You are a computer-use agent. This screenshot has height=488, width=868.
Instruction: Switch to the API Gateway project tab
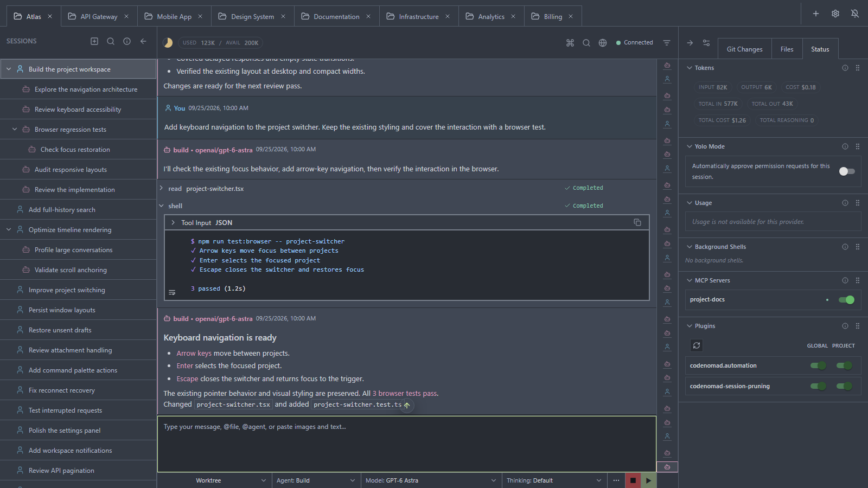pyautogui.click(x=99, y=16)
